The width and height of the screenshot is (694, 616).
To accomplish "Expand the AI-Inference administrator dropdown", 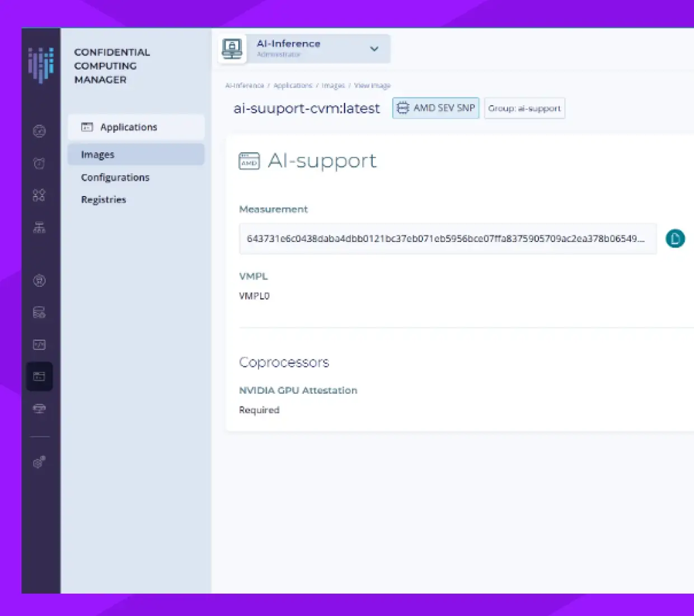I will (374, 49).
